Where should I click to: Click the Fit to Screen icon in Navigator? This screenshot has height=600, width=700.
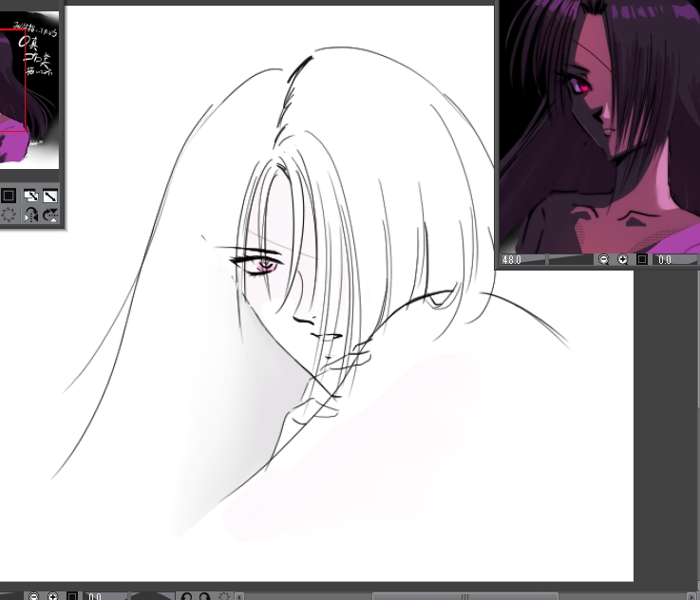[x=9, y=196]
